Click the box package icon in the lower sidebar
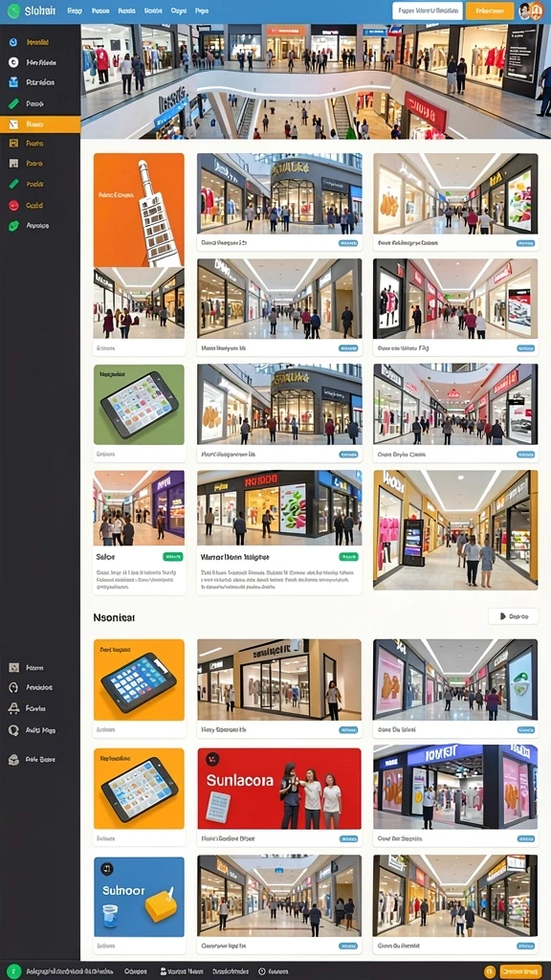Viewport: 551px width, 980px height. [x=13, y=759]
